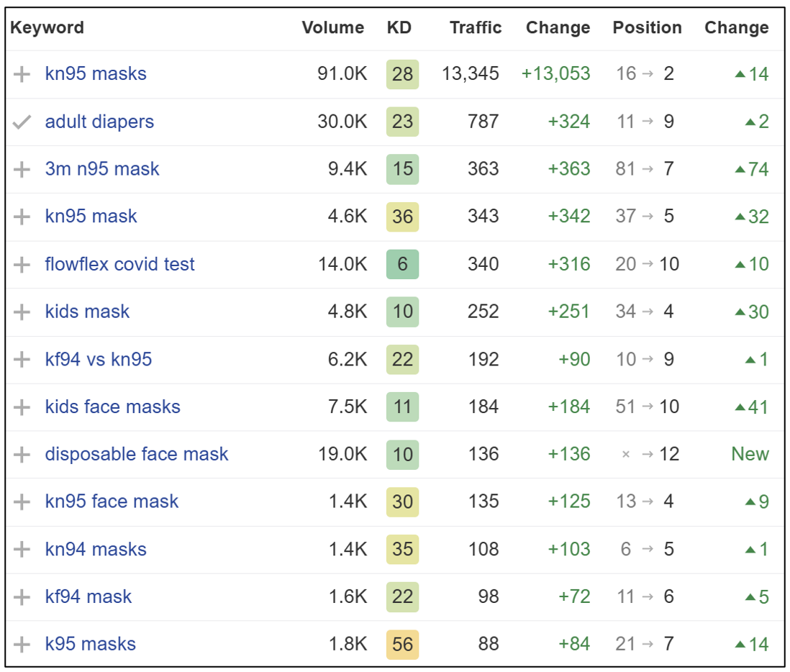
Task: Sort by the Traffic column header
Action: pyautogui.click(x=476, y=28)
